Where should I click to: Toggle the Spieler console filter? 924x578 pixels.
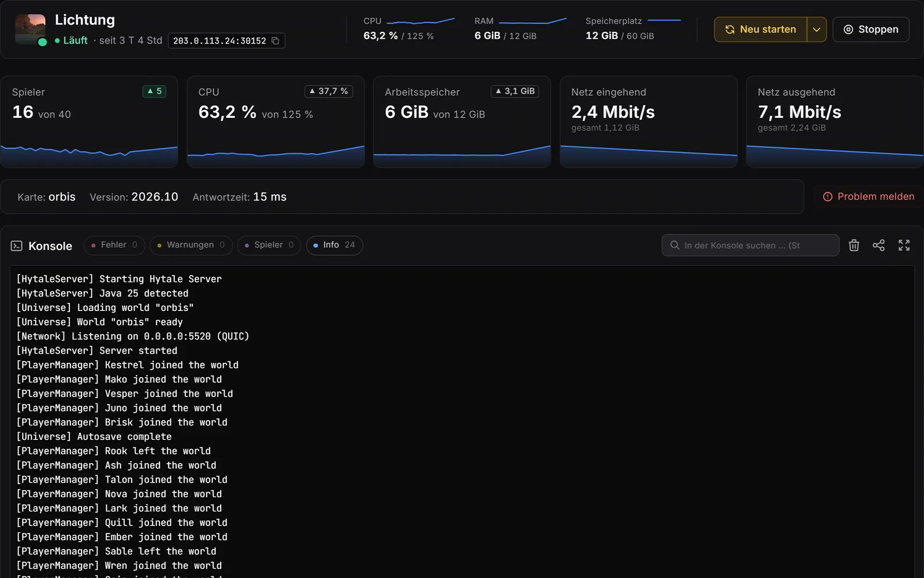[269, 245]
